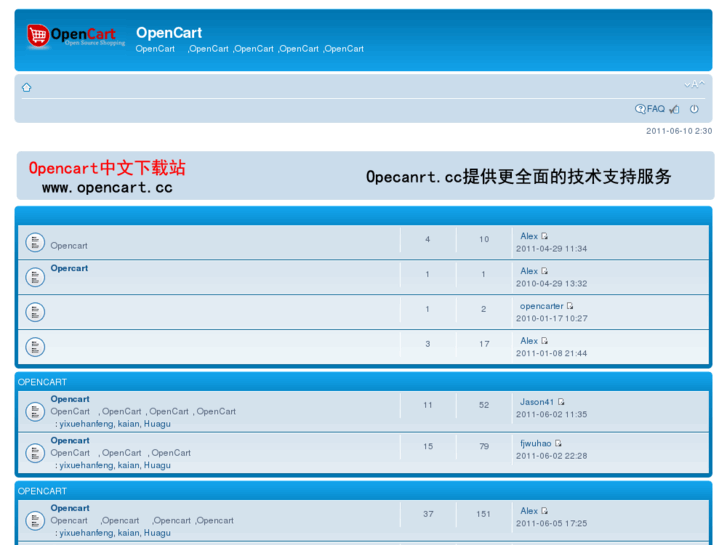727x545 pixels.
Task: View latest post icon next to opencarter
Action: pos(570,306)
